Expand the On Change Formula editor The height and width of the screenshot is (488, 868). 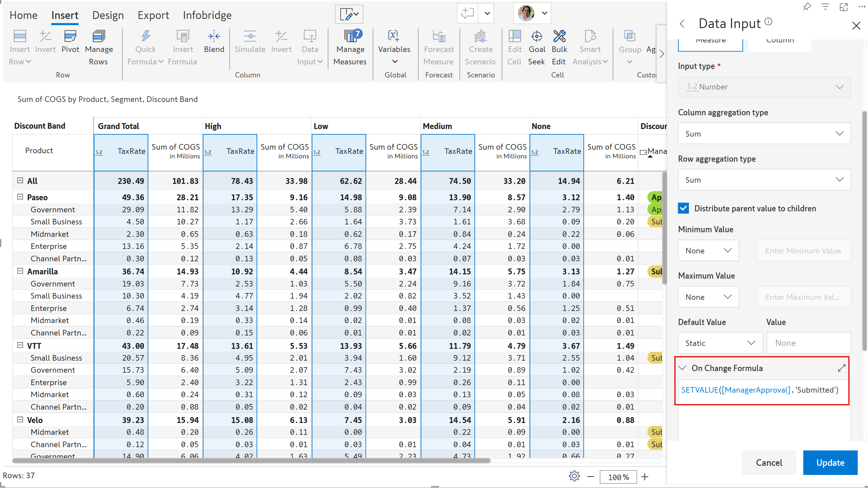coord(842,368)
